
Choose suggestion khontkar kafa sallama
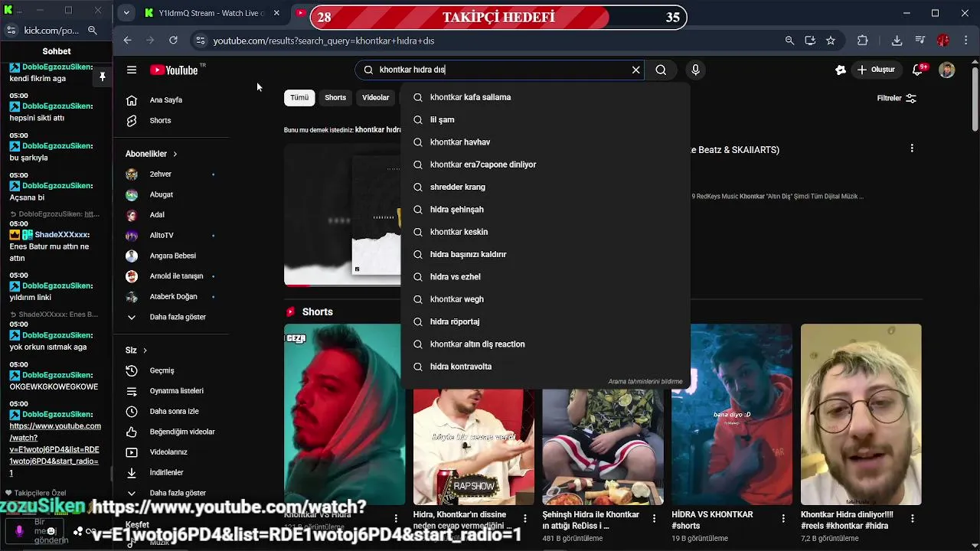point(545,97)
